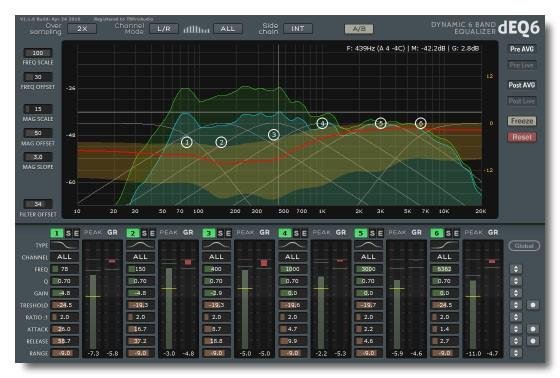Click the Freeze button

coord(522,121)
